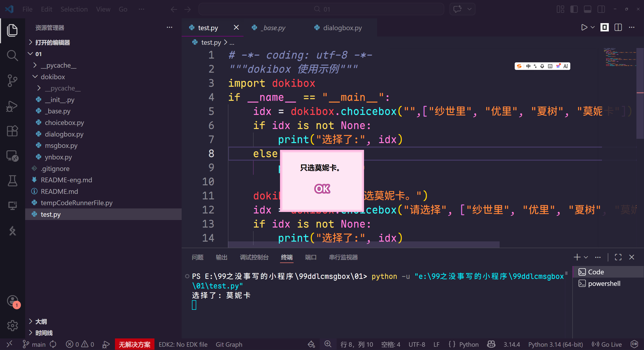Open the Customize Layout icon
This screenshot has width=644, height=350.
point(560,9)
